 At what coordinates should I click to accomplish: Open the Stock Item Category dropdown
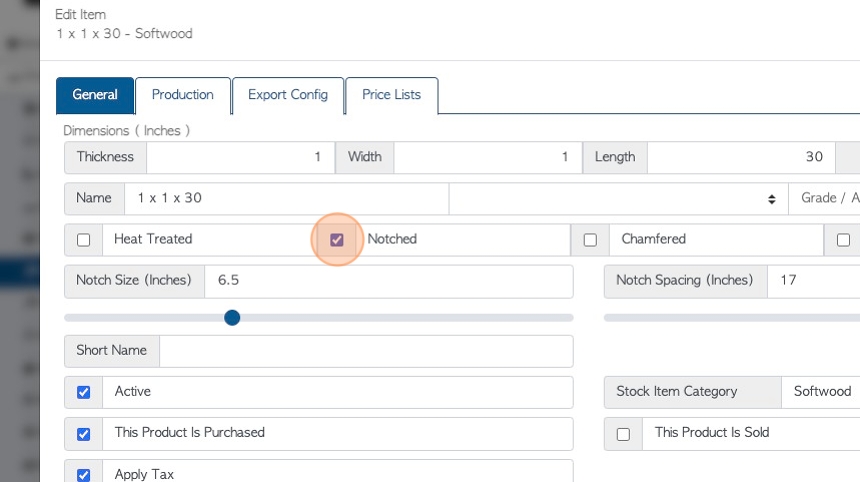coord(821,392)
